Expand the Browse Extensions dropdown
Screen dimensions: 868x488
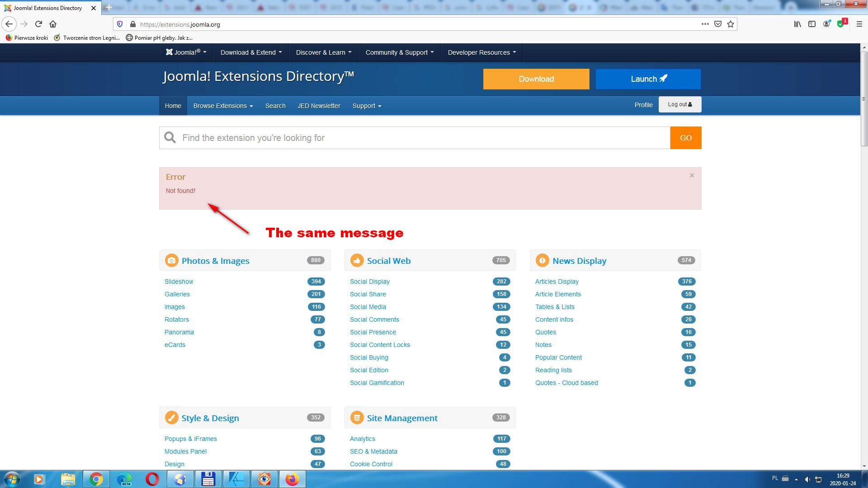tap(222, 105)
